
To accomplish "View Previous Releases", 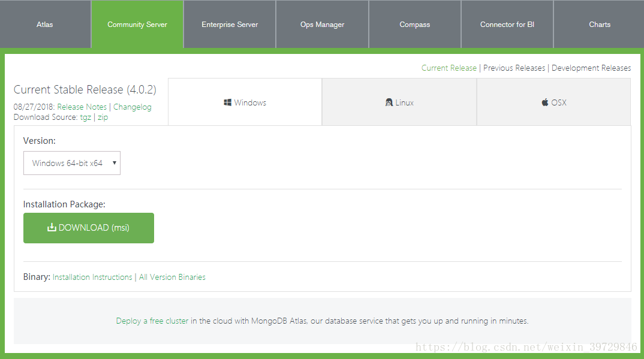I will 514,68.
